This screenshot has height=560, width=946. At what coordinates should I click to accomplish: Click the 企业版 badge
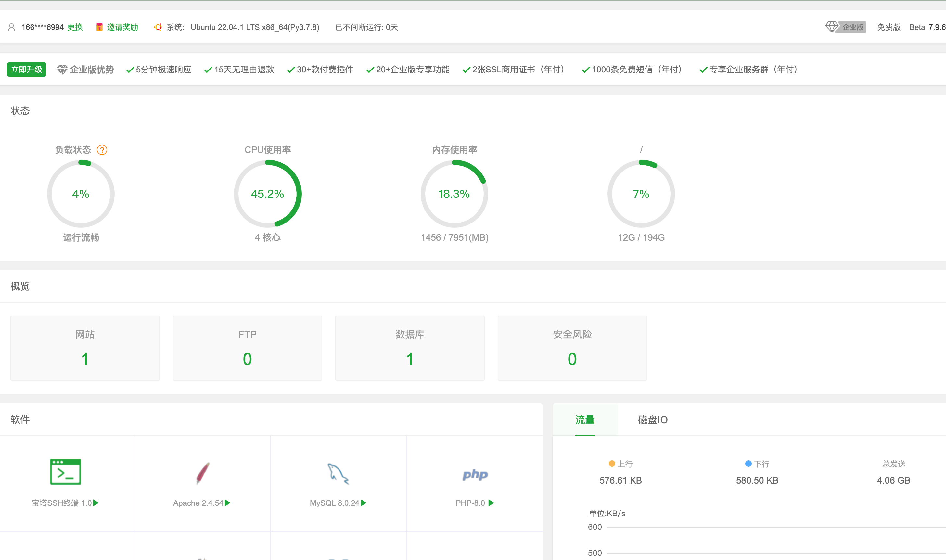852,27
